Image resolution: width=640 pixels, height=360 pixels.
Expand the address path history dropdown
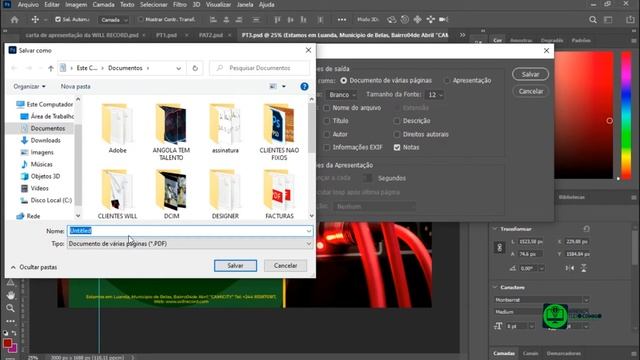pos(178,68)
